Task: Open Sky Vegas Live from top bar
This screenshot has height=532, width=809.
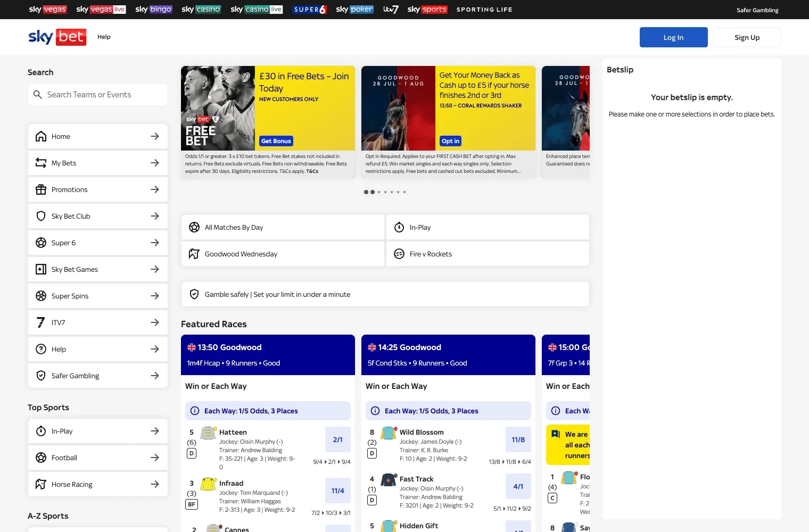Action: (101, 9)
